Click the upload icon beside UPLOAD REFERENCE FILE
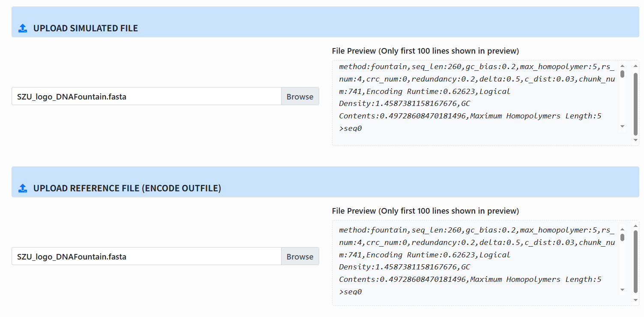 [22, 188]
